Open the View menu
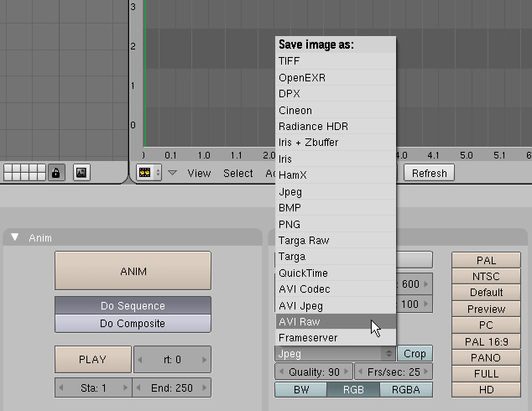532x411 pixels. [199, 174]
